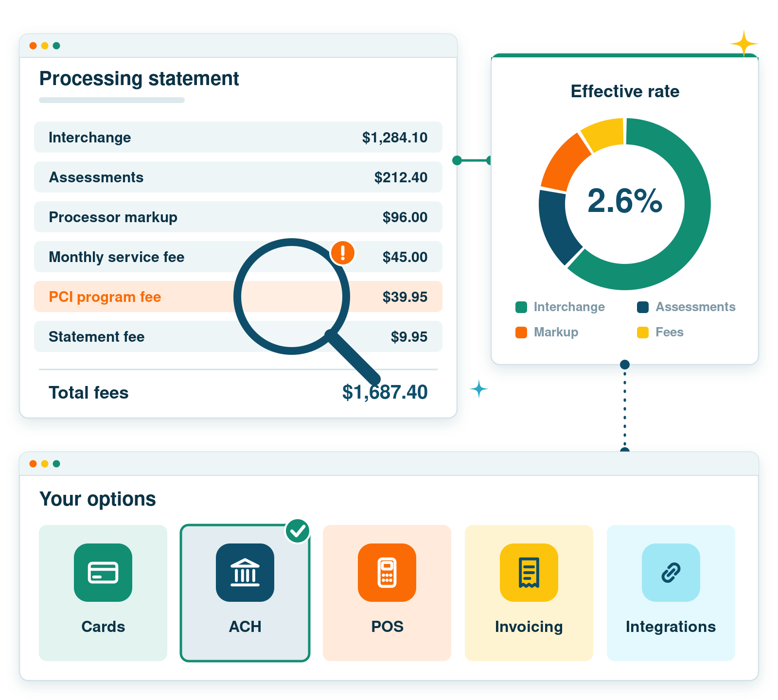This screenshot has height=700, width=778.
Task: Click the Total fees label
Action: tap(88, 393)
